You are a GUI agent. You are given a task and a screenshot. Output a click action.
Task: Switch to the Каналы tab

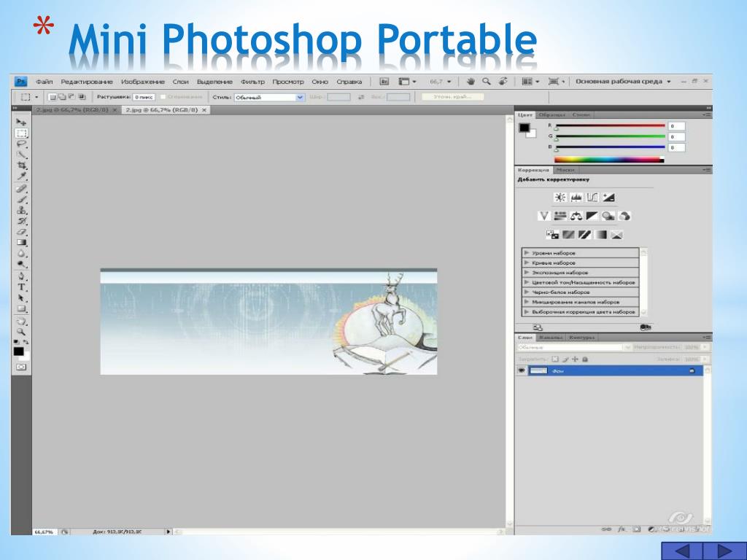coord(551,337)
